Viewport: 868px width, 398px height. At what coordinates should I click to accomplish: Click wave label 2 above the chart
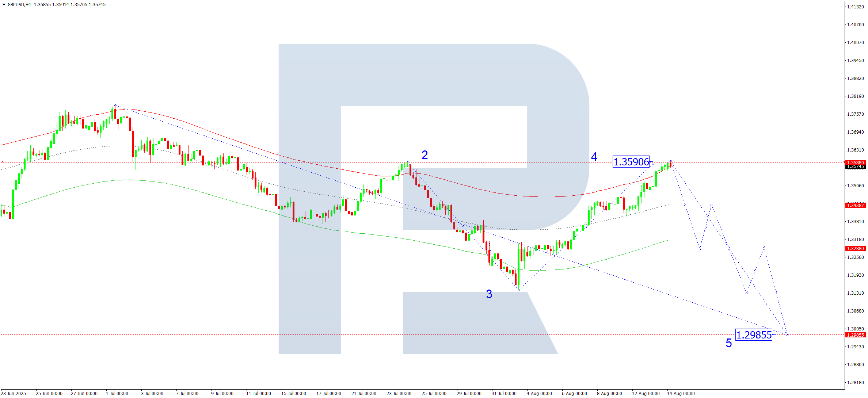(425, 155)
